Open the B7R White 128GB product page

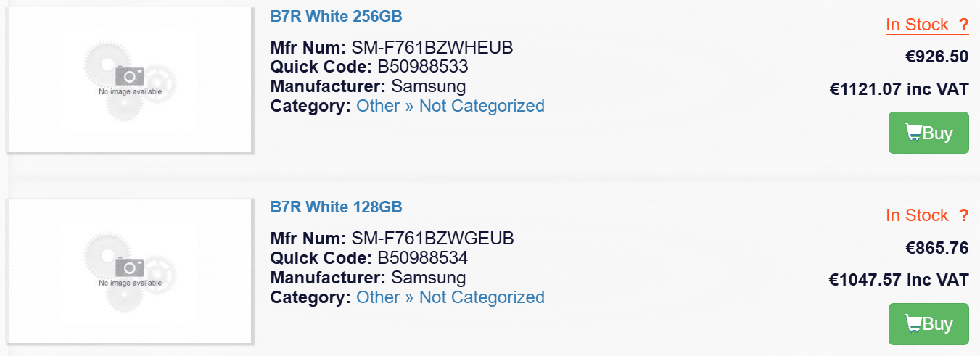[336, 207]
